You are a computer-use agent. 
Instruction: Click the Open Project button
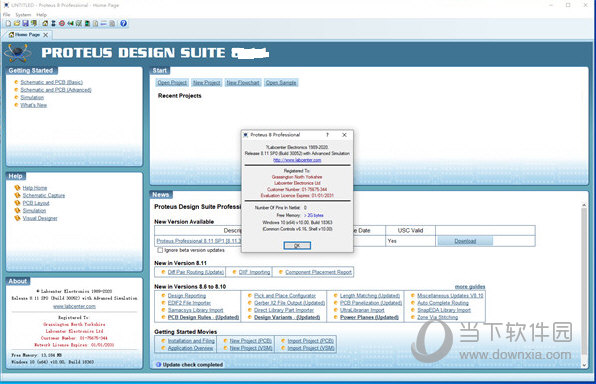tap(172, 83)
